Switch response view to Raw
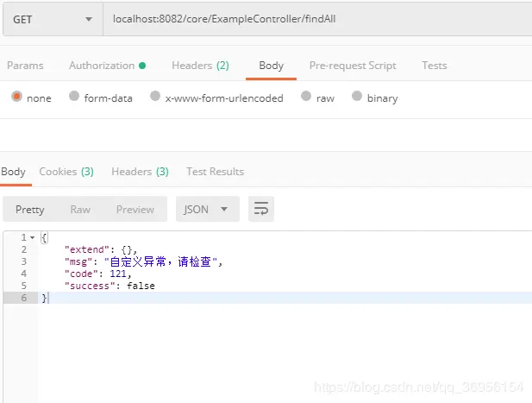Viewport: 532px width, 403px height. point(80,210)
